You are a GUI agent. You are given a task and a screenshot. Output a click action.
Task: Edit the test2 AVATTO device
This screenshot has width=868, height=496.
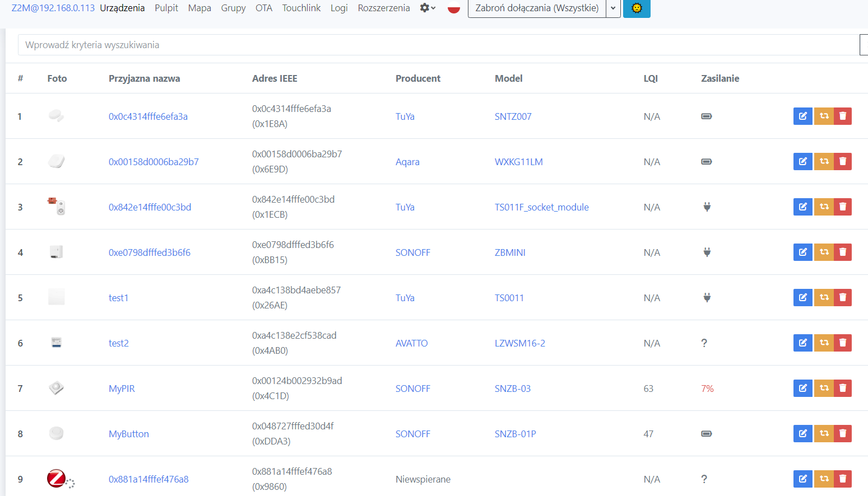(x=802, y=343)
